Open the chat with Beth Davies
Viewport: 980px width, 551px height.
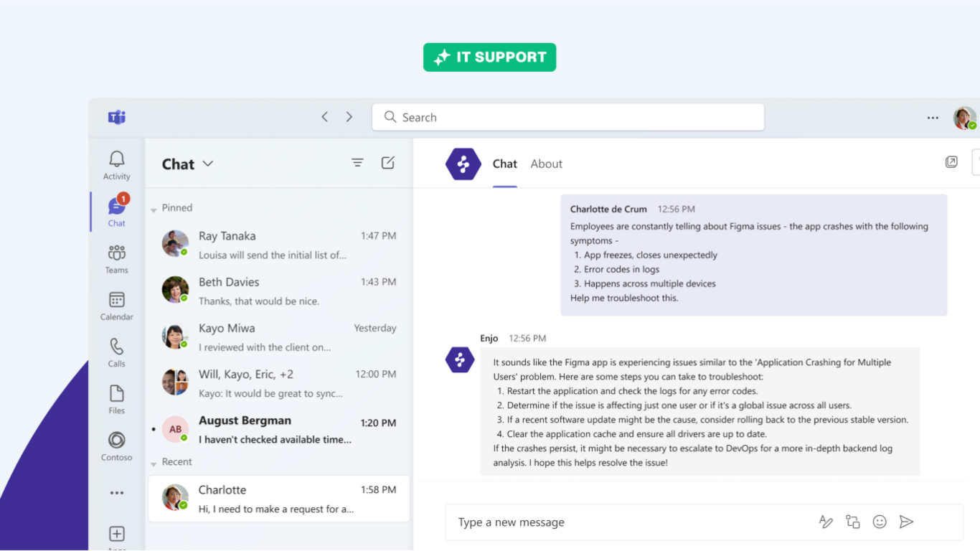click(x=279, y=291)
